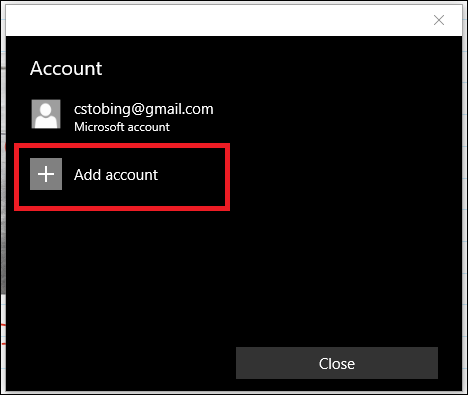Click the Close button
The image size is (468, 395).
point(337,363)
